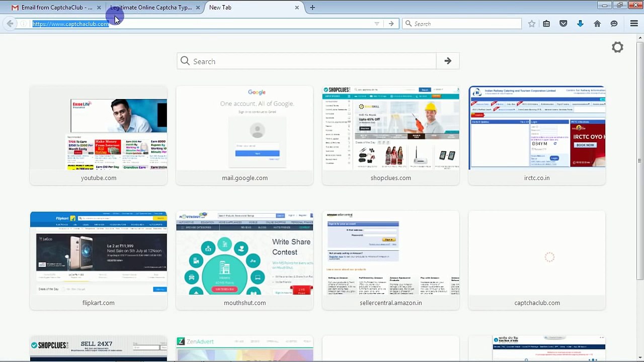Show your bookmarks list
Screen dimensions: 644x362
coord(546,24)
